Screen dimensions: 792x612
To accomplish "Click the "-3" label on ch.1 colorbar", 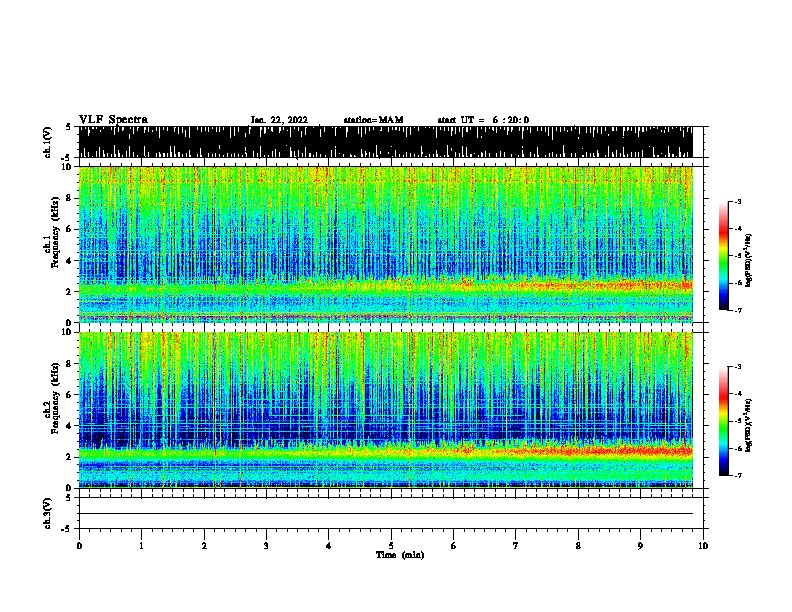I will (x=737, y=202).
